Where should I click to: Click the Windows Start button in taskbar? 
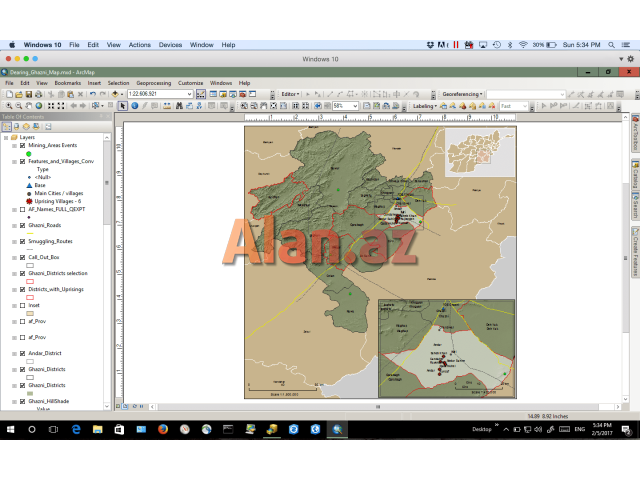coord(9,429)
